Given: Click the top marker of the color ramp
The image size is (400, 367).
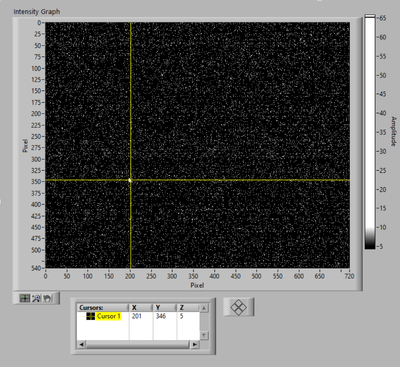Looking at the screenshot, I should 370,16.
